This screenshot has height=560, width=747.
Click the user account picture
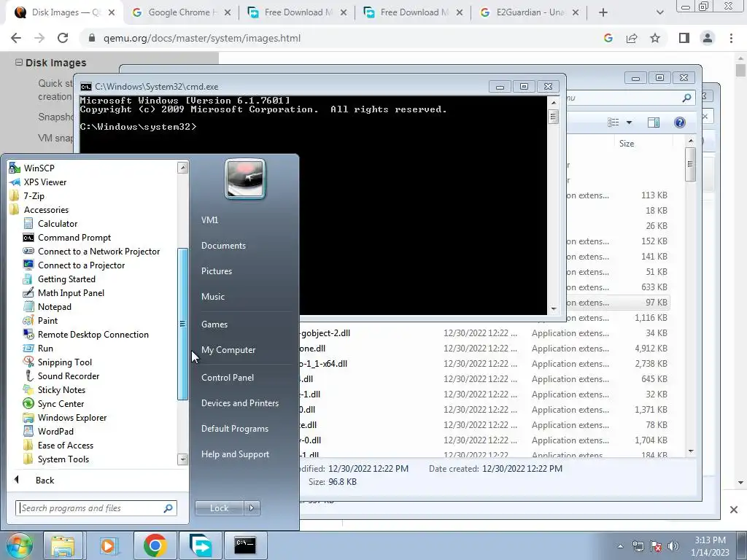(245, 179)
